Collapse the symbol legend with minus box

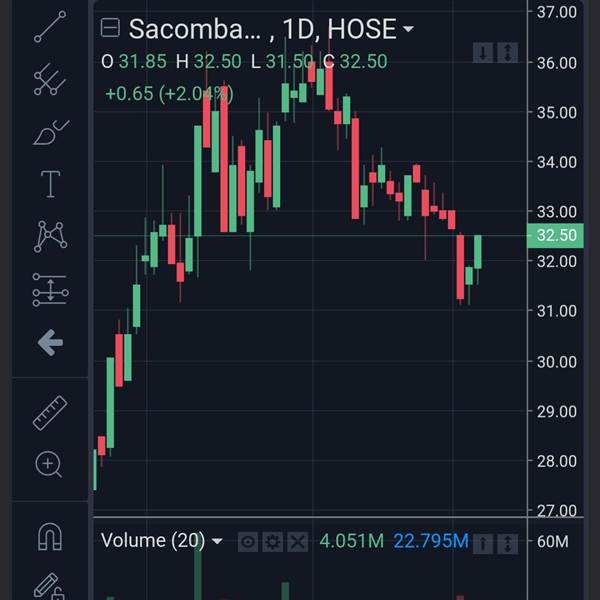(x=110, y=28)
